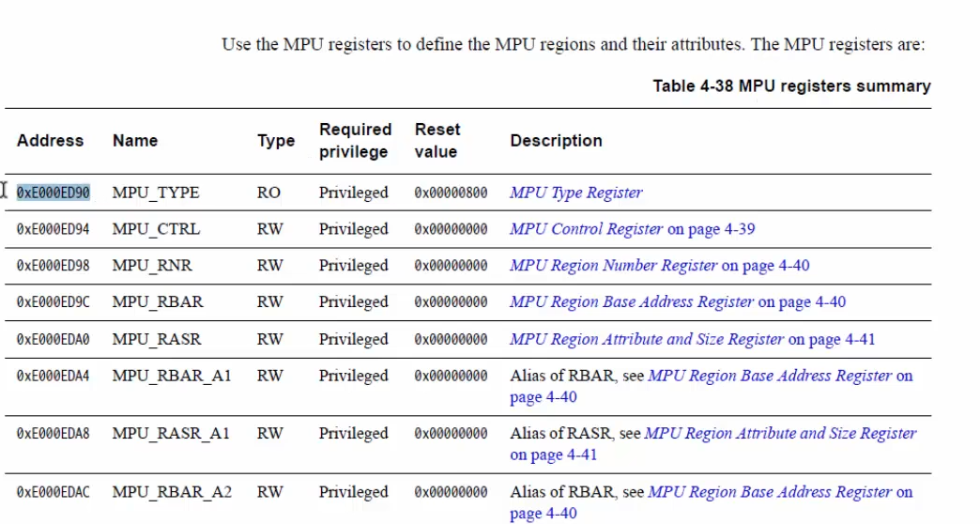
Task: Open MPU Region Attribute and Size Register link in MPU_RASR row
Action: (x=692, y=339)
